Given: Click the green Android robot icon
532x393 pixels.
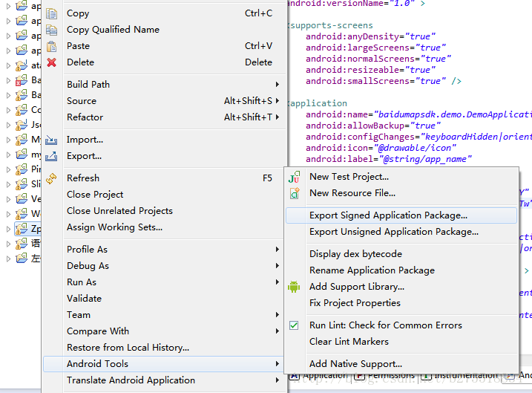Looking at the screenshot, I should click(x=294, y=287).
